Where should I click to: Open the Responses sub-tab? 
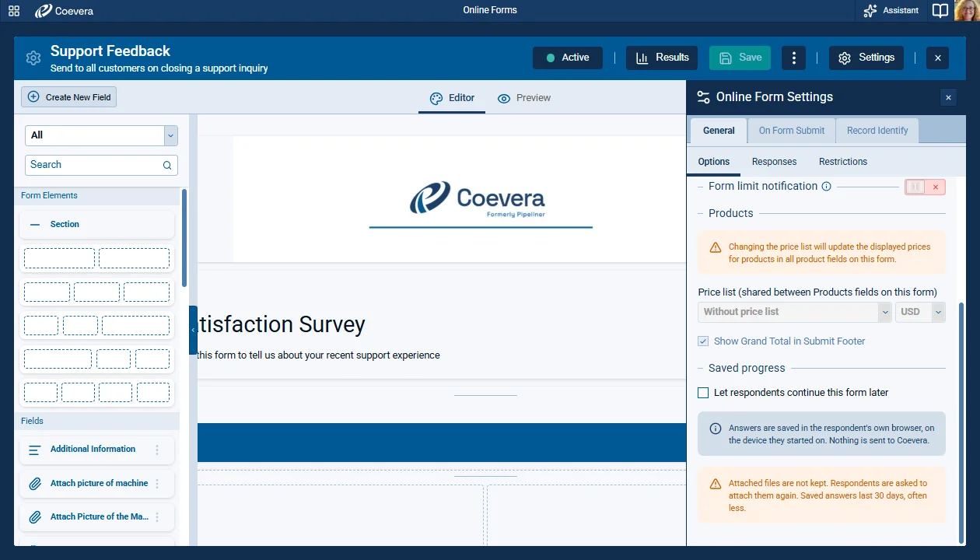click(x=774, y=162)
